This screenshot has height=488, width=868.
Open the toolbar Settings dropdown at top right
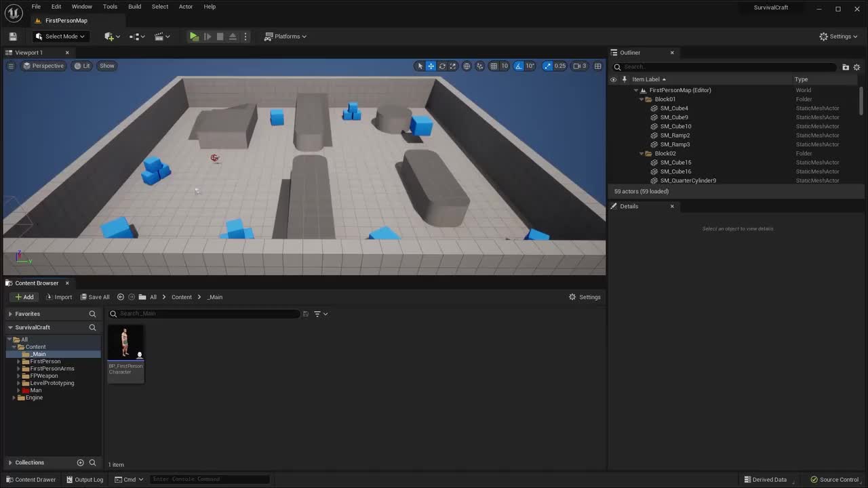(840, 37)
